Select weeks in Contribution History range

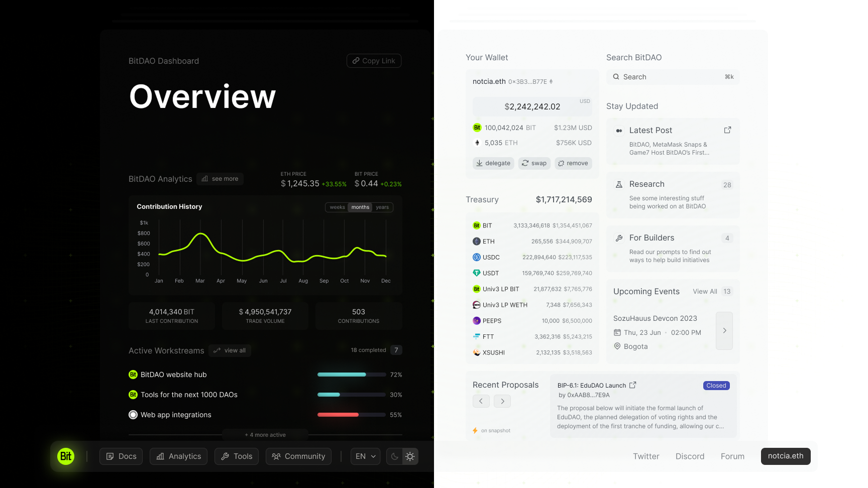click(x=337, y=207)
